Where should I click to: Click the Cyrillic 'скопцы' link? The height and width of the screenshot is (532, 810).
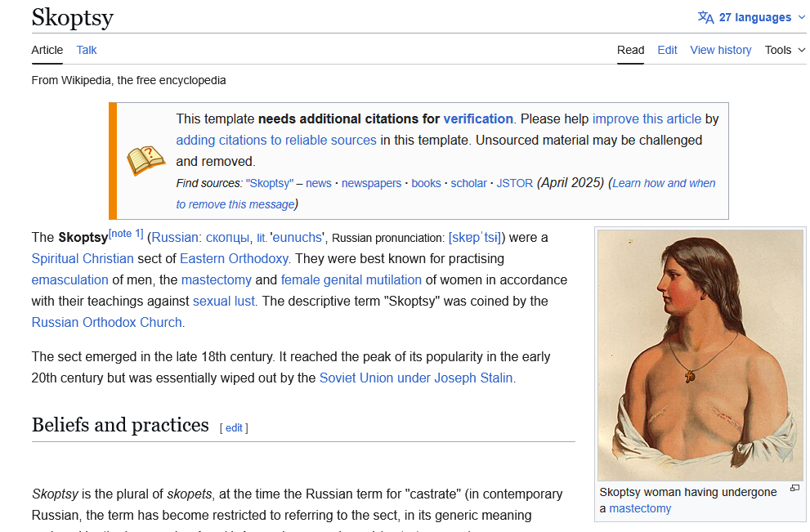227,238
